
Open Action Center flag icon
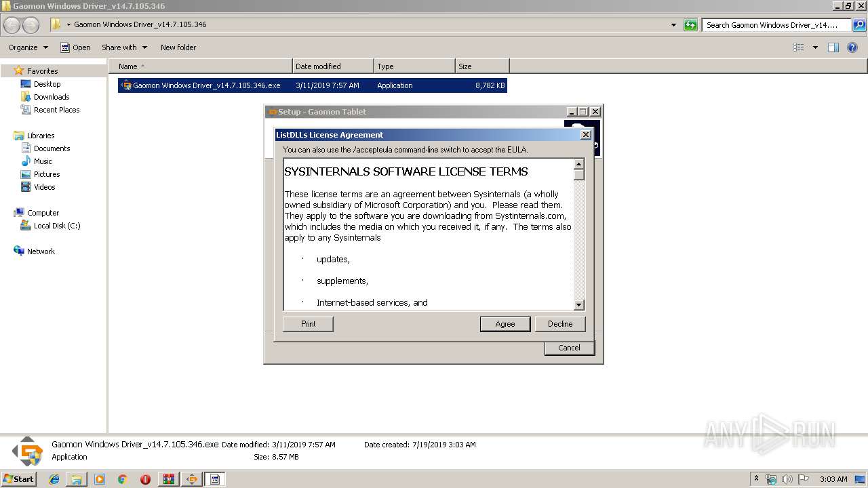(803, 479)
